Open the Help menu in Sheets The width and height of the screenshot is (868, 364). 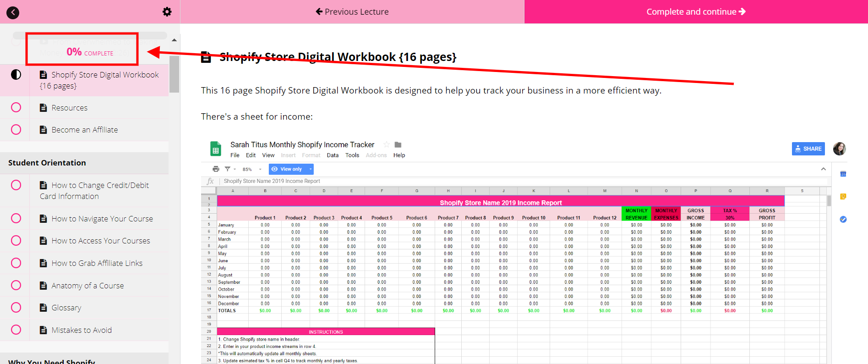coord(399,155)
